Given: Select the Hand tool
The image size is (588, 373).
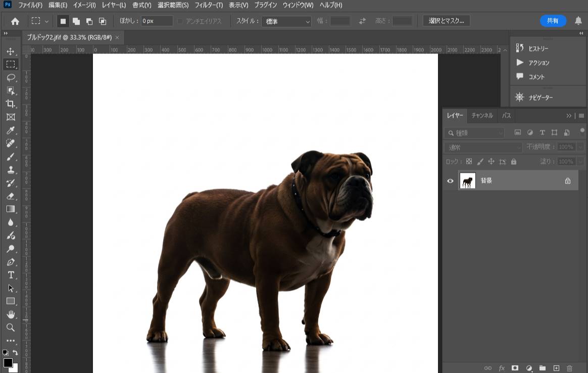Looking at the screenshot, I should (x=11, y=314).
